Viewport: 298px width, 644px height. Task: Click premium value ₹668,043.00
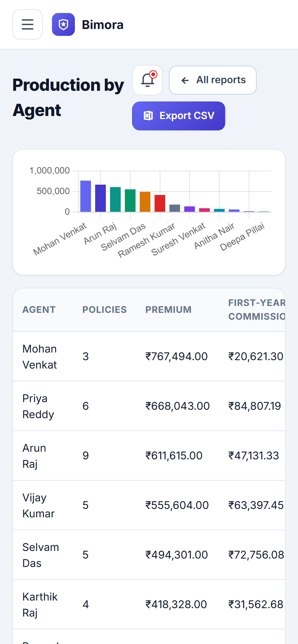[178, 406]
